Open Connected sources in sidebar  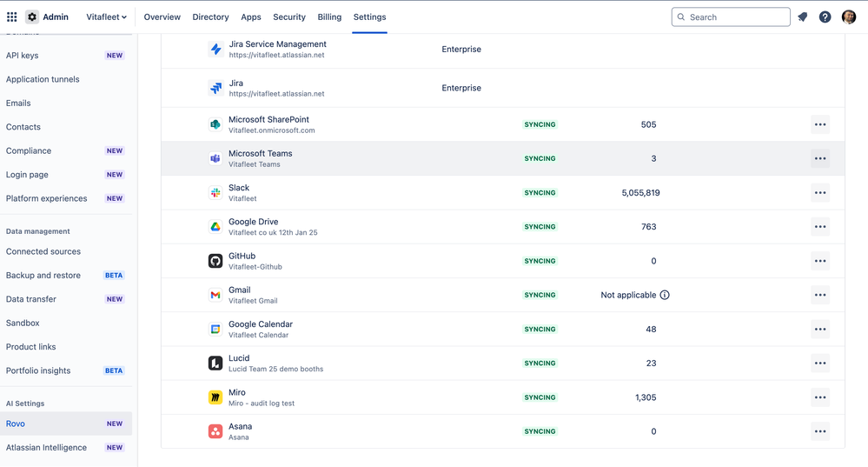click(66, 251)
